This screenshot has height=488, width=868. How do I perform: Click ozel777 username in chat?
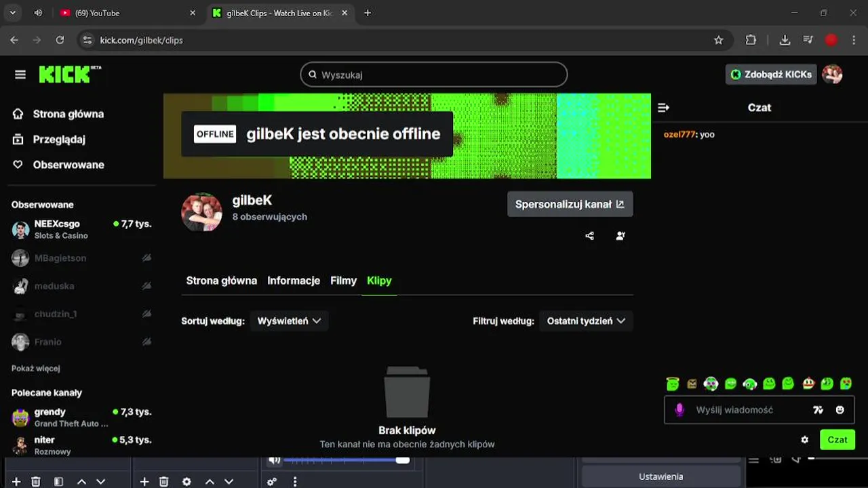pyautogui.click(x=679, y=135)
